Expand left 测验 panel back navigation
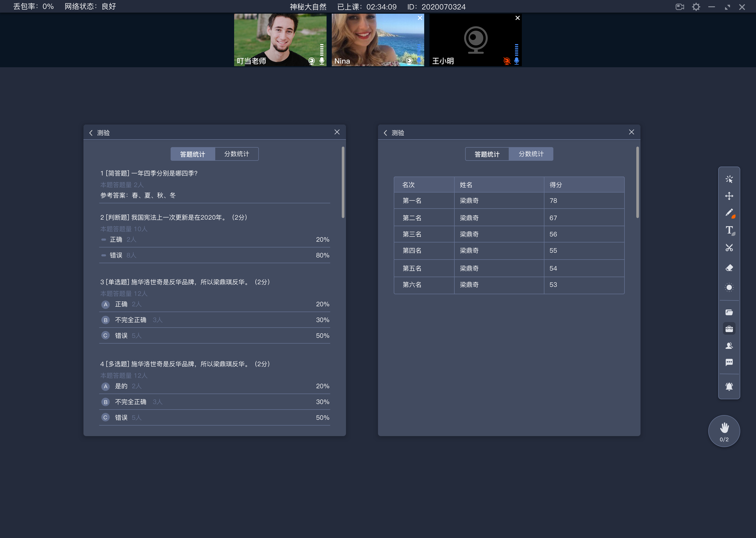756x538 pixels. point(90,132)
